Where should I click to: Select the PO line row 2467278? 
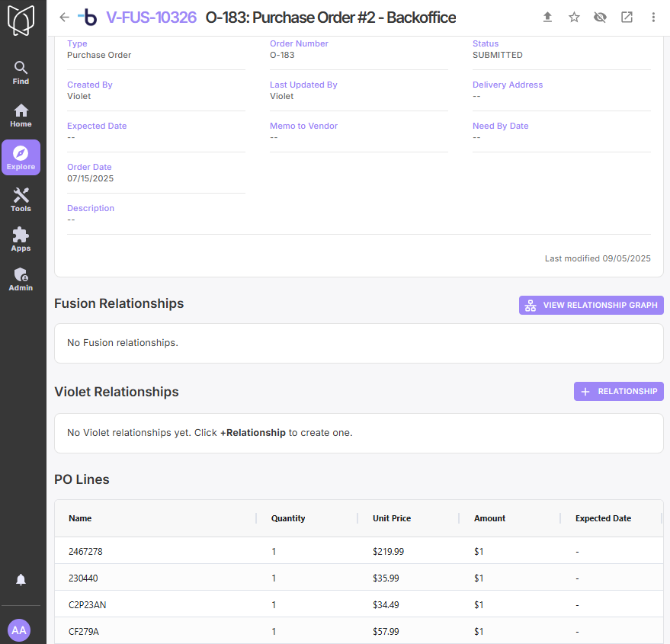tap(85, 551)
